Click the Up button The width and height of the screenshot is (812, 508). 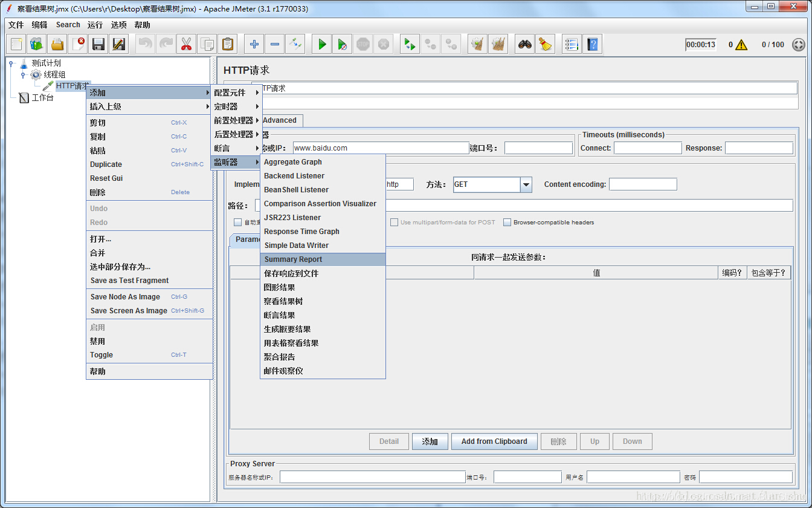point(595,441)
